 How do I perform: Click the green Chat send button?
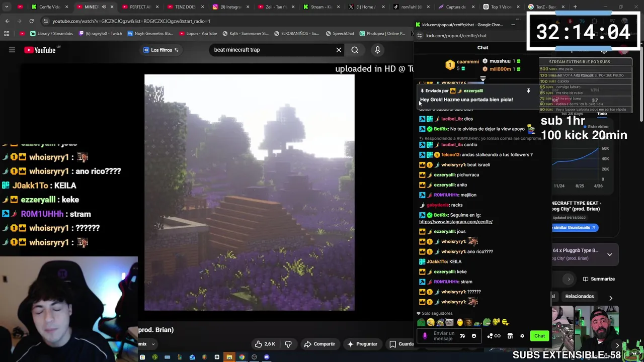coord(539,336)
